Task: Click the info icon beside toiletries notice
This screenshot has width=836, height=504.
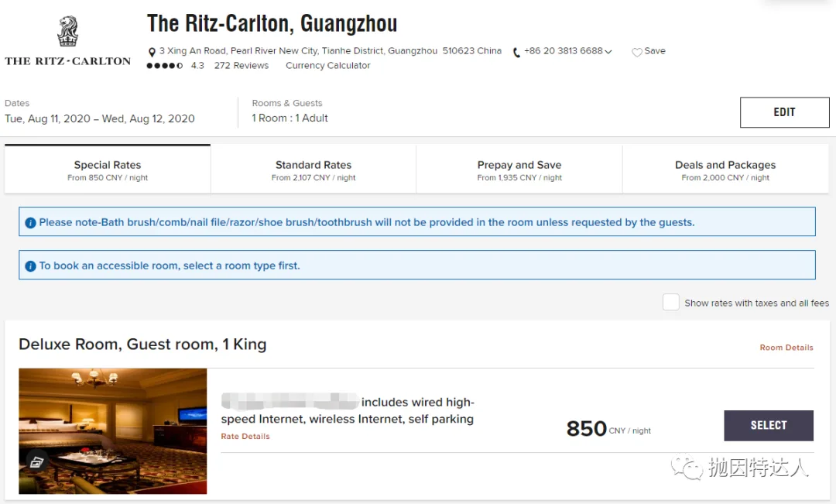Action: coord(30,223)
